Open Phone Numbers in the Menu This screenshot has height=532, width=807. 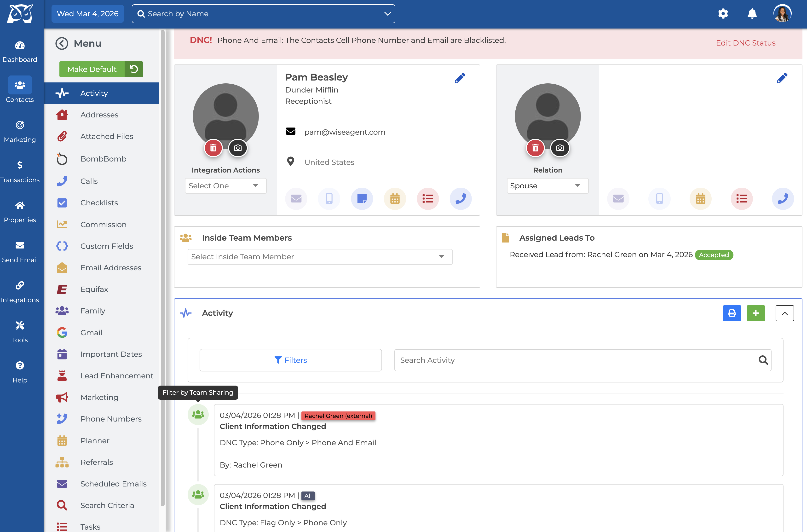click(101, 419)
